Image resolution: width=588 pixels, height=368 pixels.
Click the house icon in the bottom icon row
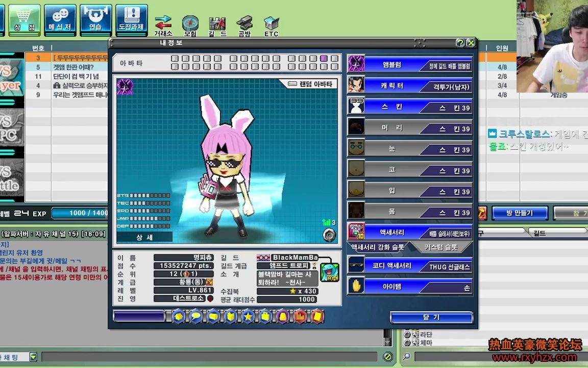click(179, 316)
